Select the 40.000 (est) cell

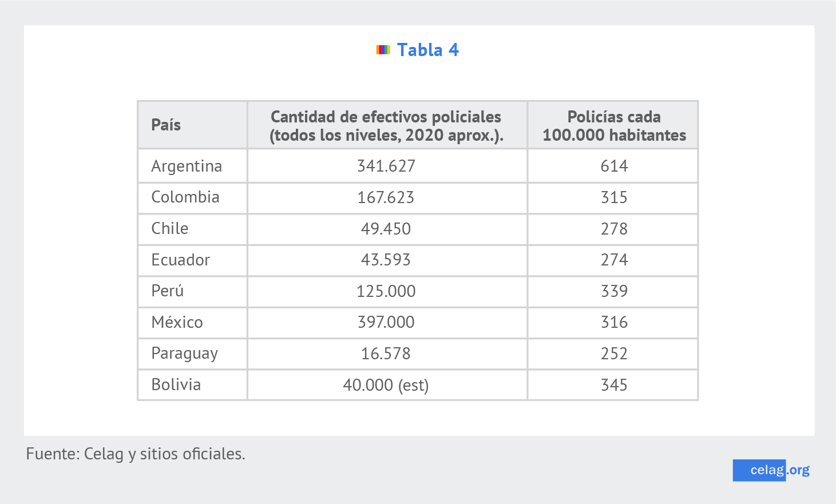coord(386,385)
